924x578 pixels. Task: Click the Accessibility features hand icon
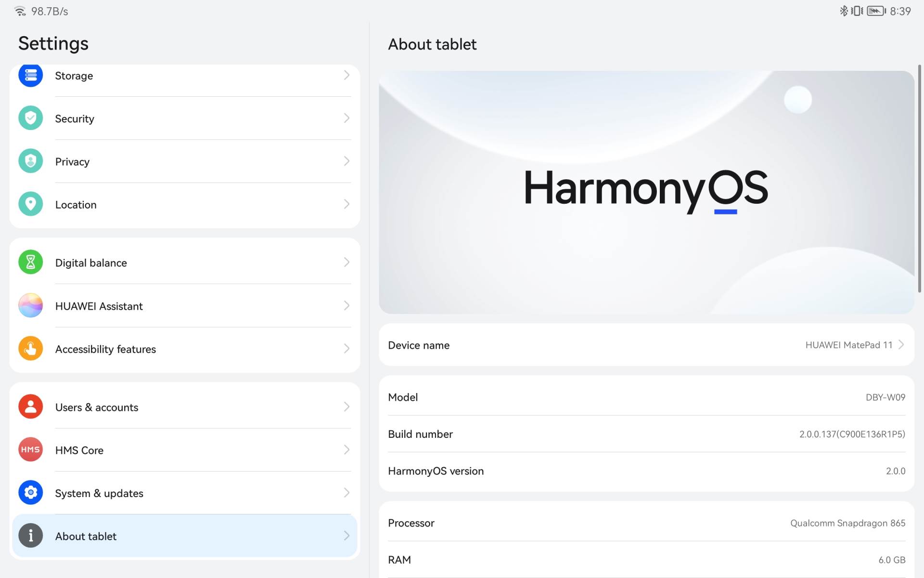tap(30, 348)
